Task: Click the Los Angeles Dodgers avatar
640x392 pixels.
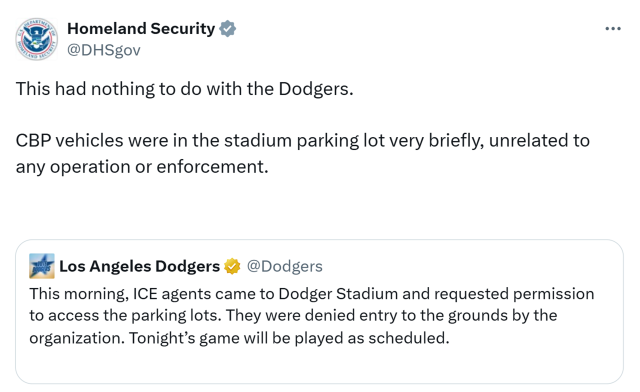Action: point(42,266)
